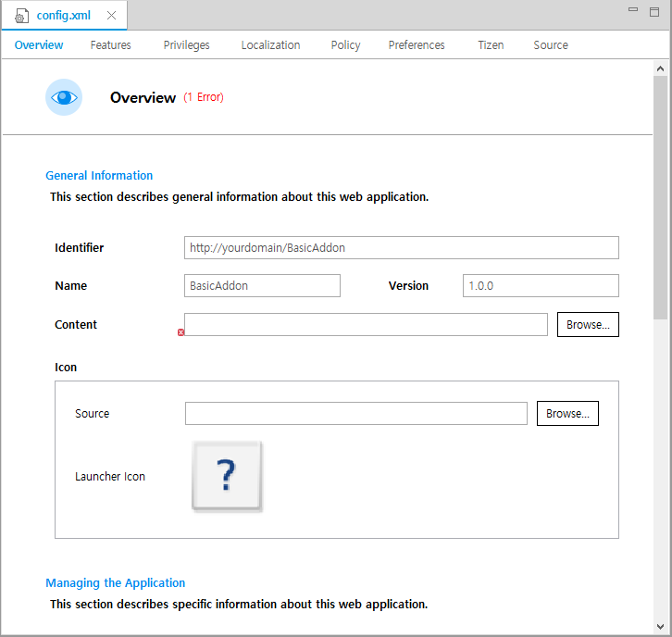
Task: Minimize the editor panel
Action: point(633,10)
